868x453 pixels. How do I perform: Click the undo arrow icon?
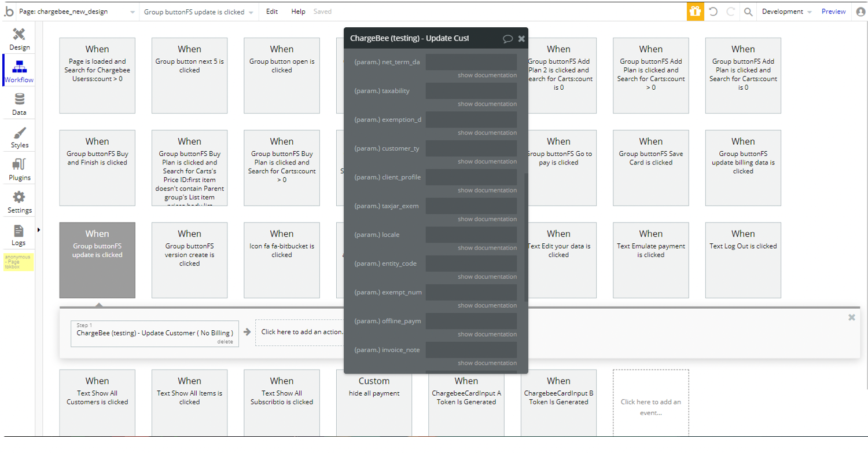pyautogui.click(x=713, y=12)
